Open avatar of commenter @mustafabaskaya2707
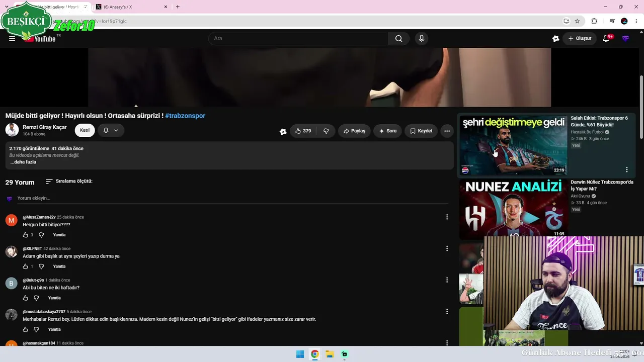Image resolution: width=644 pixels, height=362 pixels. [11, 315]
